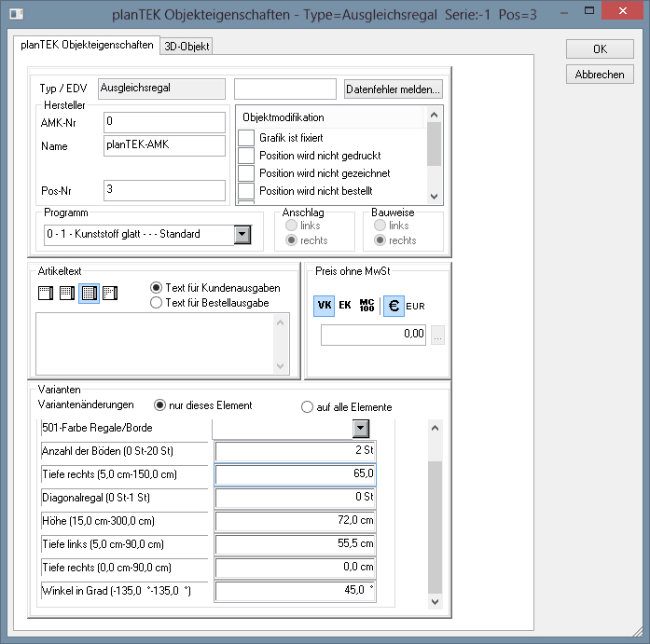
Task: Click the fourth Artikeltext layout icon
Action: pos(109,294)
